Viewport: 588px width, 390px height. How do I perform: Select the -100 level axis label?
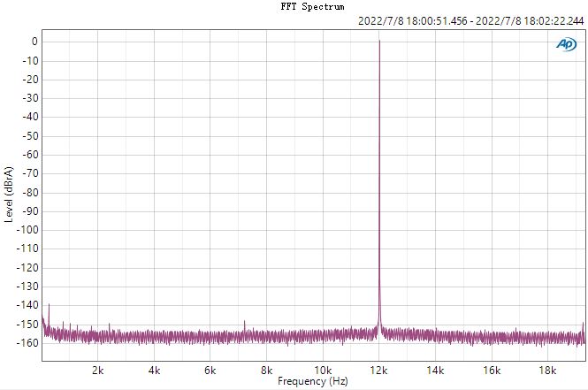click(26, 230)
